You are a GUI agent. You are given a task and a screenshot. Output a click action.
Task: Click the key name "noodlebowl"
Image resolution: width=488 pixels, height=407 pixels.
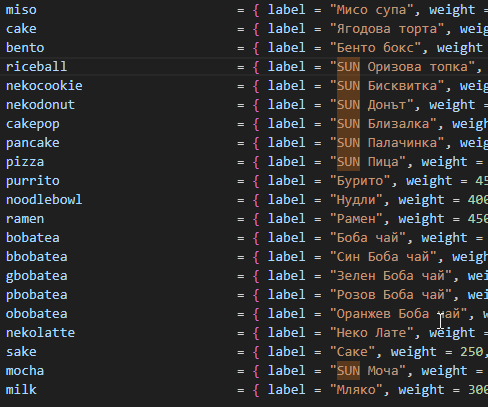pos(44,200)
